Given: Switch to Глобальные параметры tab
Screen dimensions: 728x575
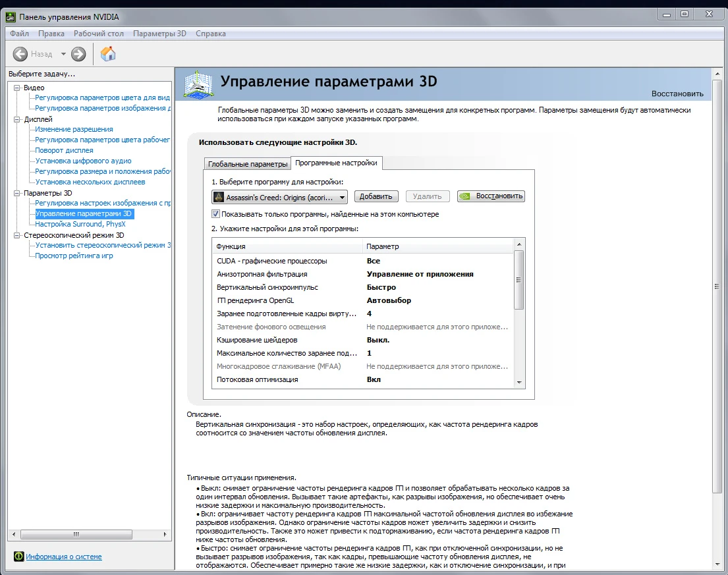Looking at the screenshot, I should [248, 164].
